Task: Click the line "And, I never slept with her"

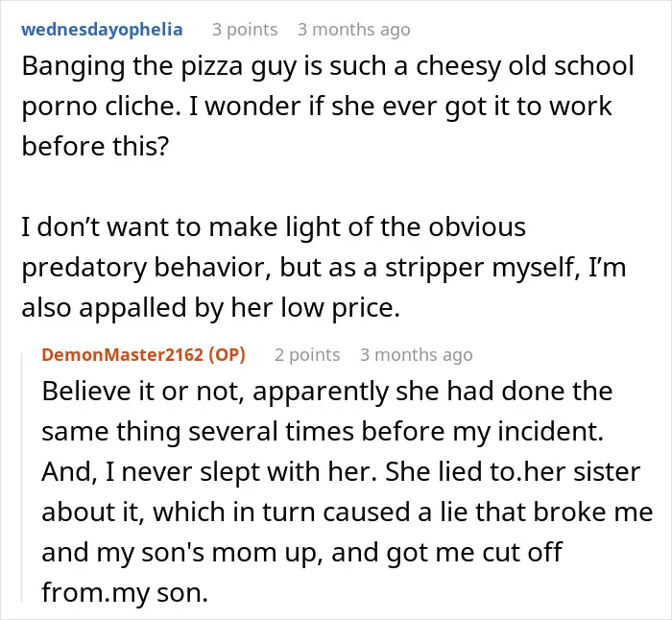Action: 341,472
